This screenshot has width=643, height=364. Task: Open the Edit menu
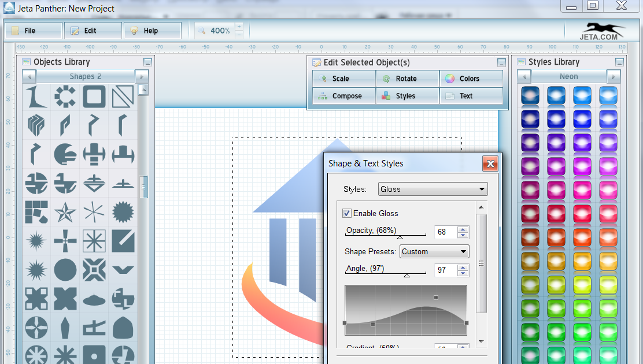(x=93, y=31)
